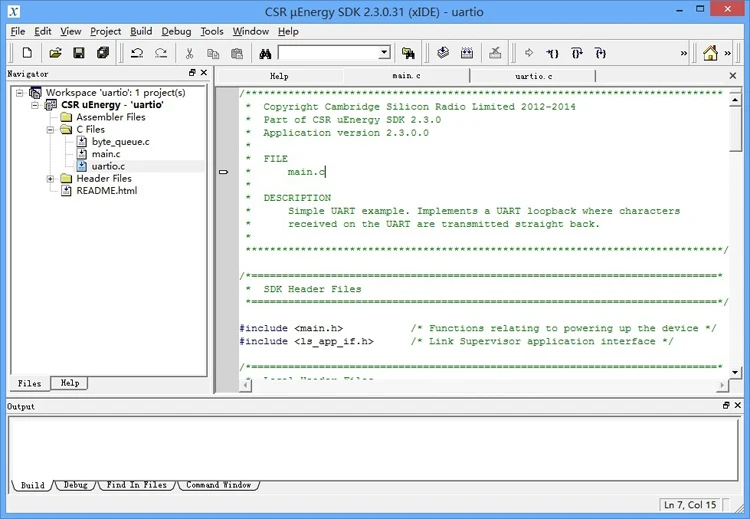Click the Run debug arrow icon
Screen dimensions: 750x519
(x=529, y=53)
